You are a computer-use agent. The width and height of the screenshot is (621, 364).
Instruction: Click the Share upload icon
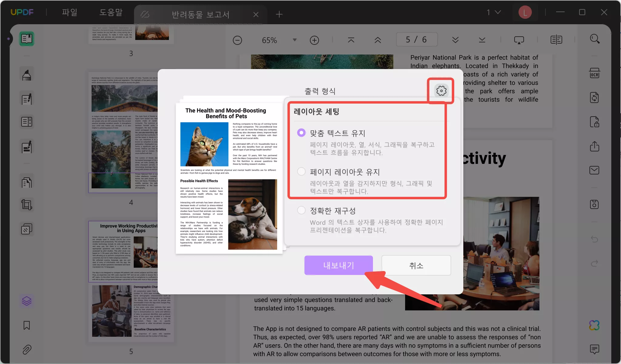(x=594, y=146)
